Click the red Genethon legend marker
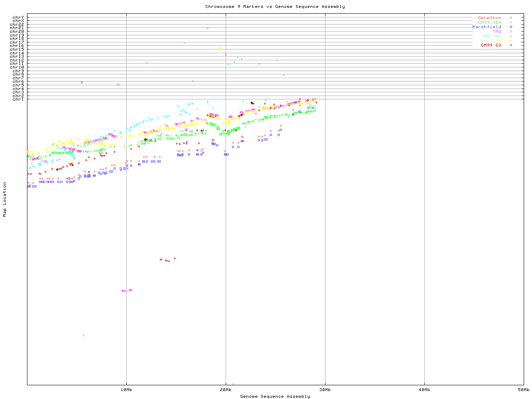Viewport: 532px width, 399px height. coord(511,18)
